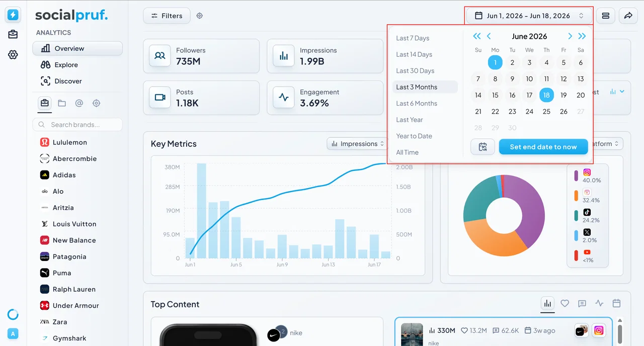644x346 pixels.
Task: Click the purple Instagram legend swatch
Action: [576, 176]
